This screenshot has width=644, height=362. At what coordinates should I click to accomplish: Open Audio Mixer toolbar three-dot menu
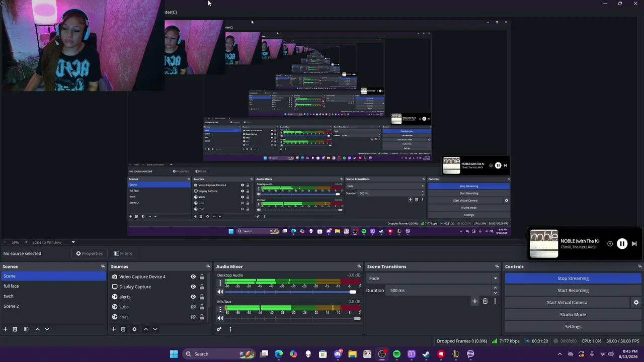230,329
